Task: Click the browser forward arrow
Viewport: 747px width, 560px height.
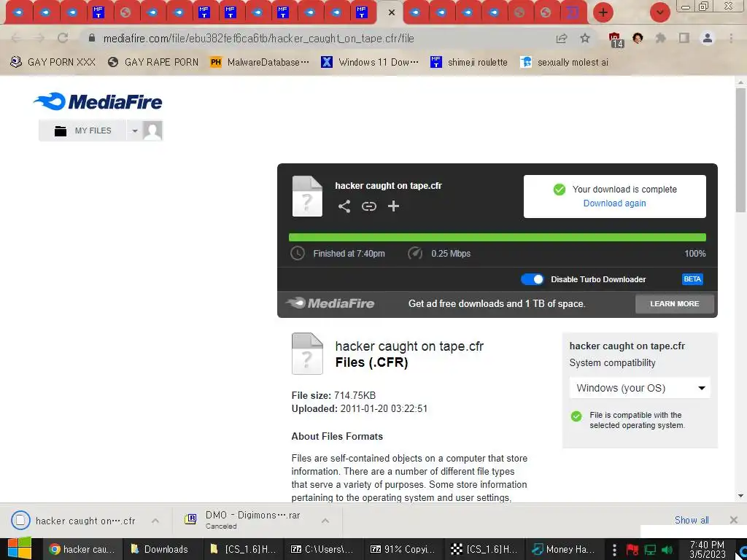Action: pyautogui.click(x=39, y=38)
